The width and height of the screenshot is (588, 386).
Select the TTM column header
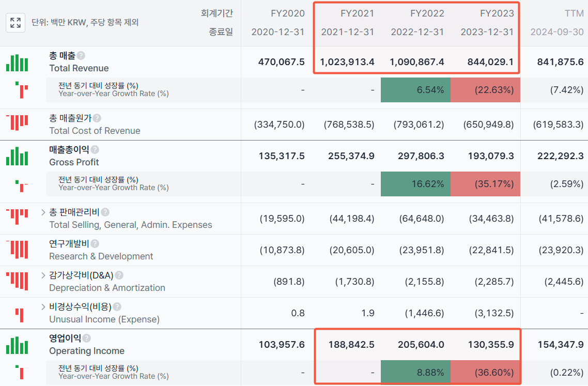coord(574,13)
